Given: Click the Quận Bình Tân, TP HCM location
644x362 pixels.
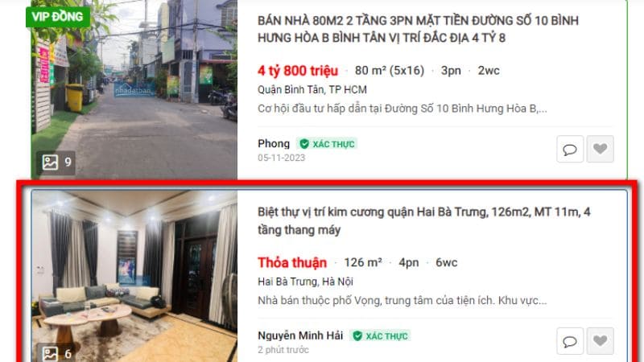Looking at the screenshot, I should tap(312, 90).
